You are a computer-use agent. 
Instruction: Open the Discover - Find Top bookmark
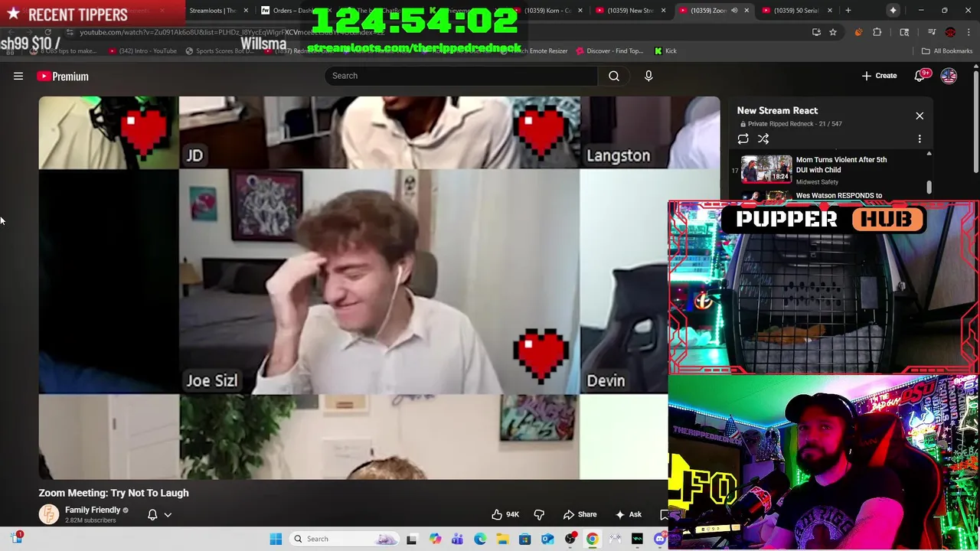click(x=609, y=51)
